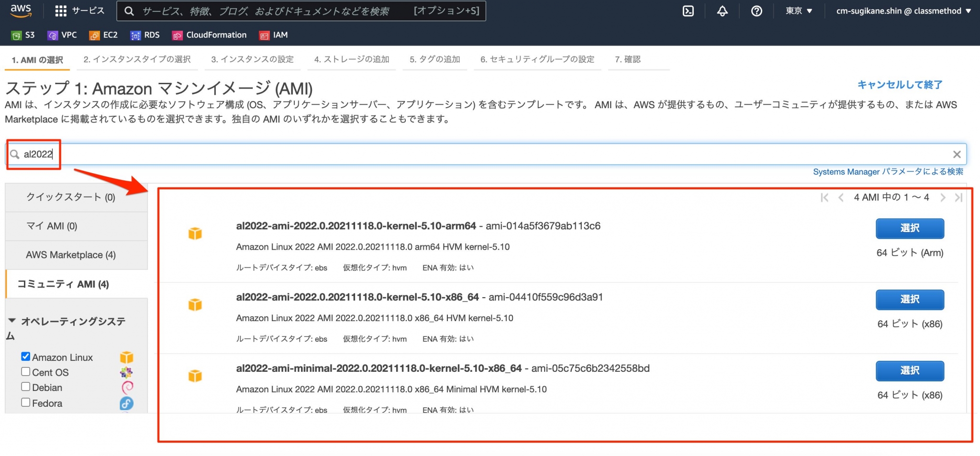Collapse the オペレーティングシステム filter section
The height and width of the screenshot is (456, 980).
click(12, 321)
